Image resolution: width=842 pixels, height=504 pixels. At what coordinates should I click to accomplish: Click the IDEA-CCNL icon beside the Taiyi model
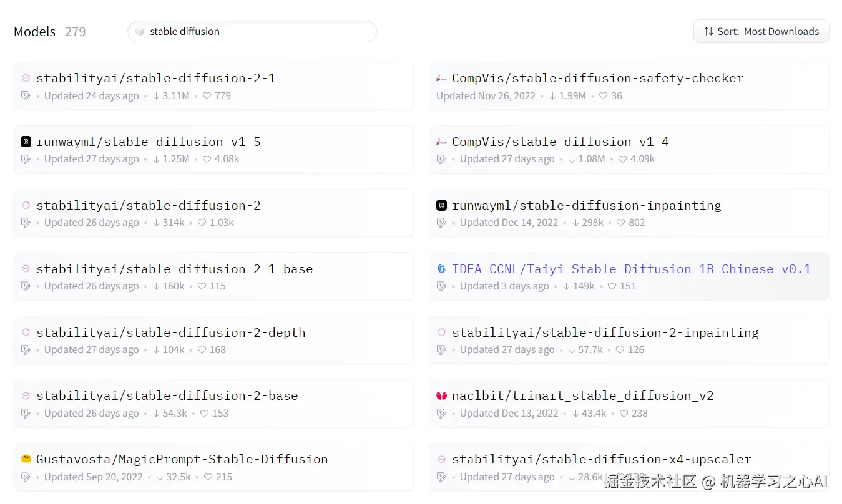pos(441,269)
